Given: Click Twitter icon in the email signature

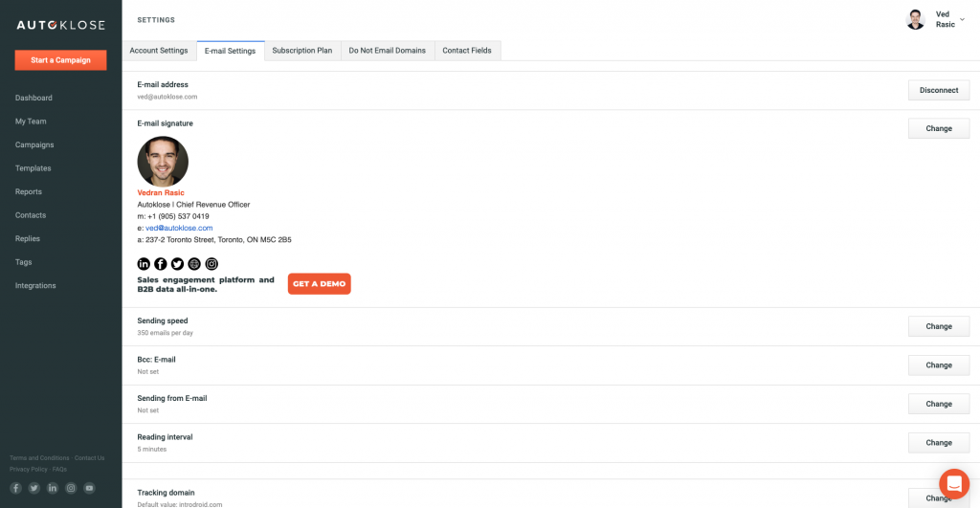Looking at the screenshot, I should tap(177, 264).
